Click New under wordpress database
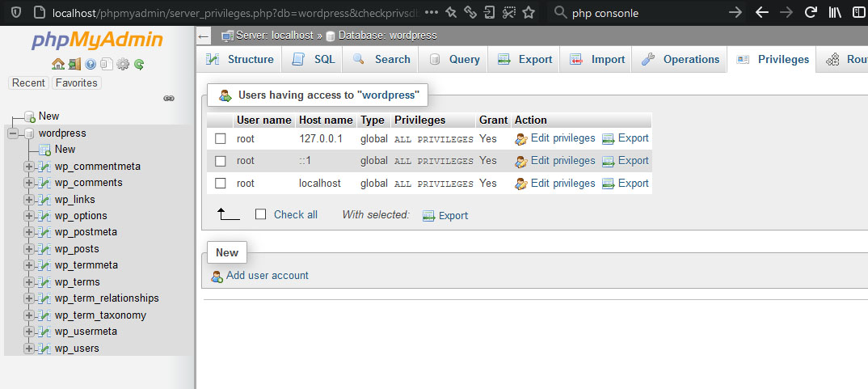 point(65,150)
